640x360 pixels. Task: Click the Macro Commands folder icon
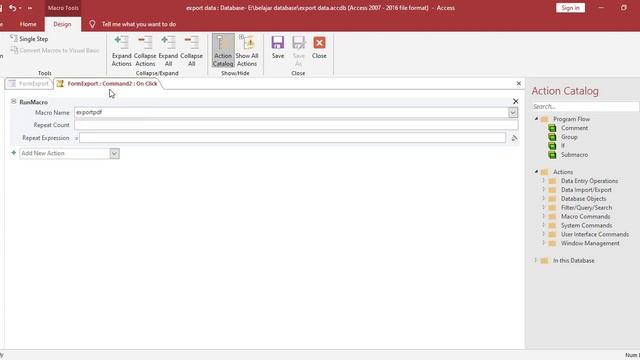point(552,217)
